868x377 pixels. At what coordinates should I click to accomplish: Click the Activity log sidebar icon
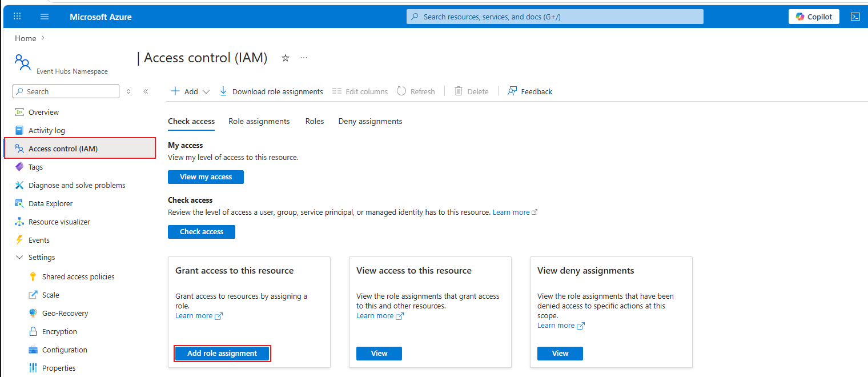(19, 130)
